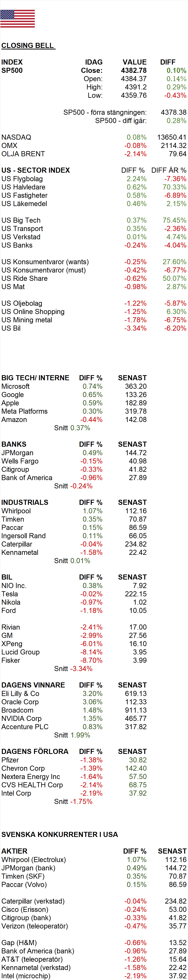Image resolution: width=188 pixels, height=980 pixels.
Task: Click the US flag image
Action: click(18, 19)
